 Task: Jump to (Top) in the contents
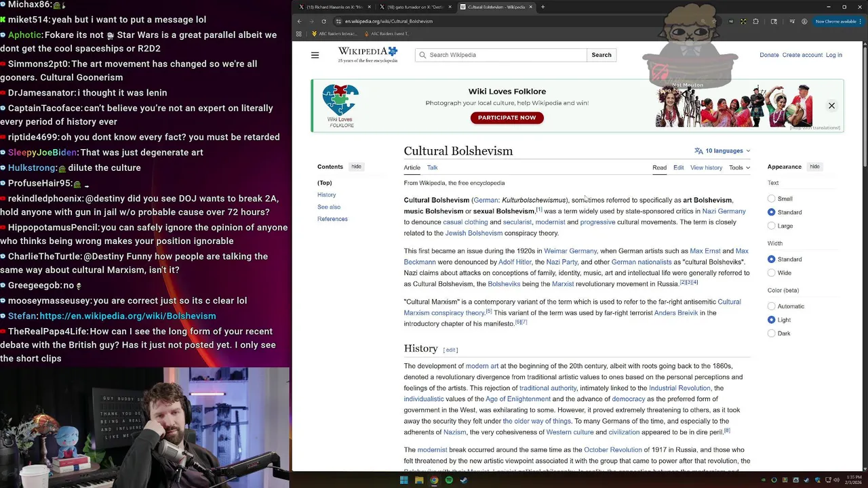point(324,183)
